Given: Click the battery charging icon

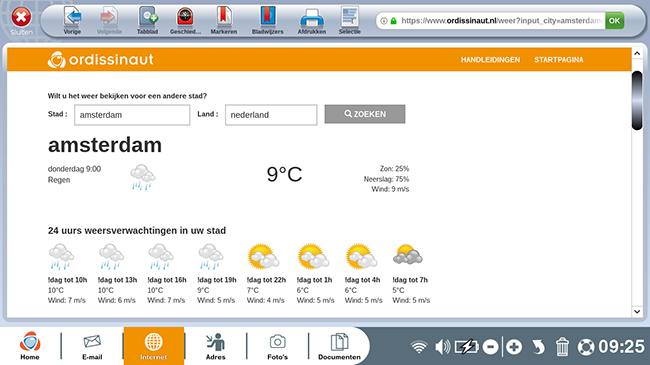Looking at the screenshot, I should pyautogui.click(x=466, y=347).
